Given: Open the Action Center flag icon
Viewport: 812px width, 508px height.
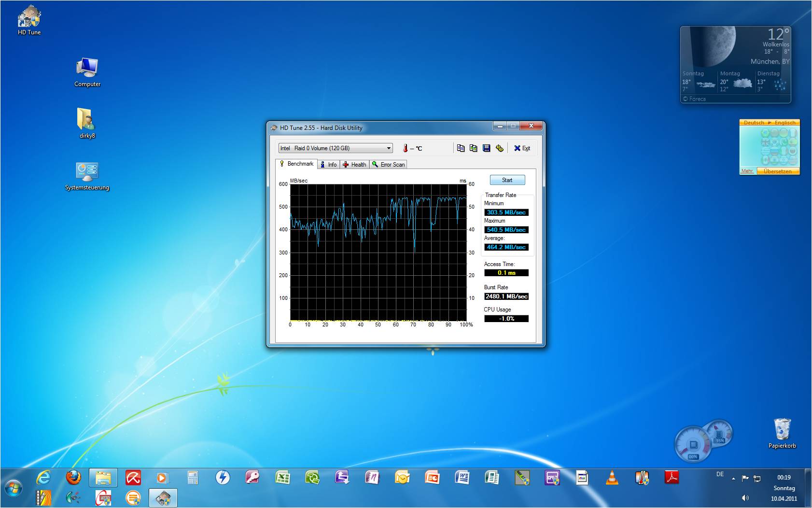Looking at the screenshot, I should click(745, 479).
